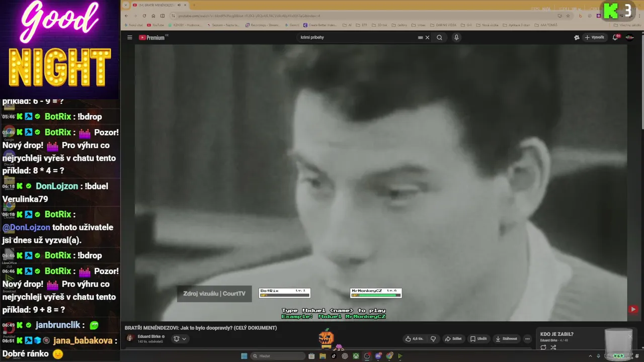Go forward with the browser forward arrow
Image resolution: width=644 pixels, height=362 pixels.
(x=135, y=16)
